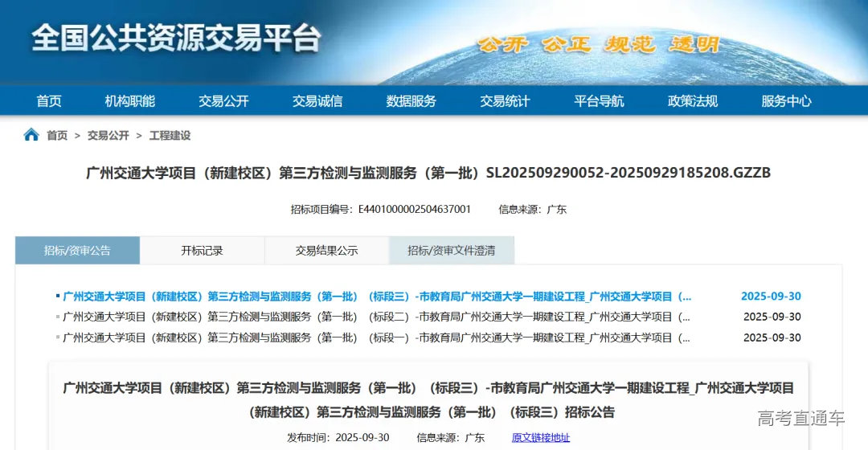Viewport: 868px width, 450px height.
Task: Open the 标段一 announcement link in the list
Action: pos(376,337)
